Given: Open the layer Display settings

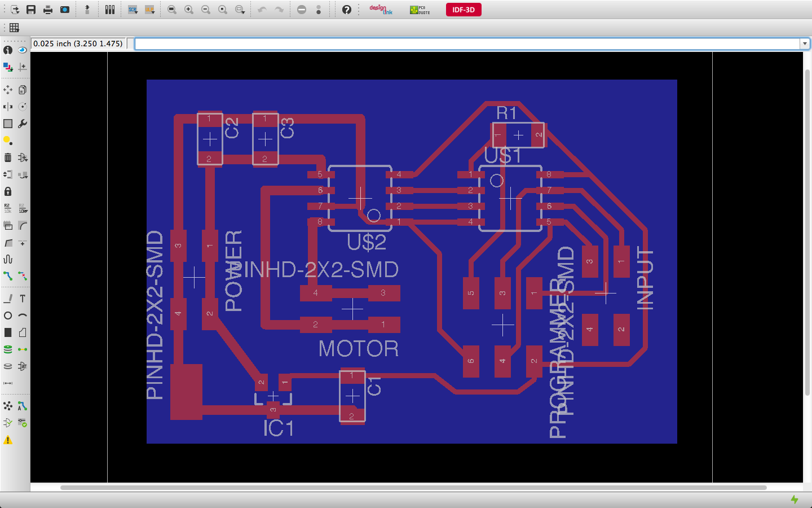Looking at the screenshot, I should coord(8,67).
